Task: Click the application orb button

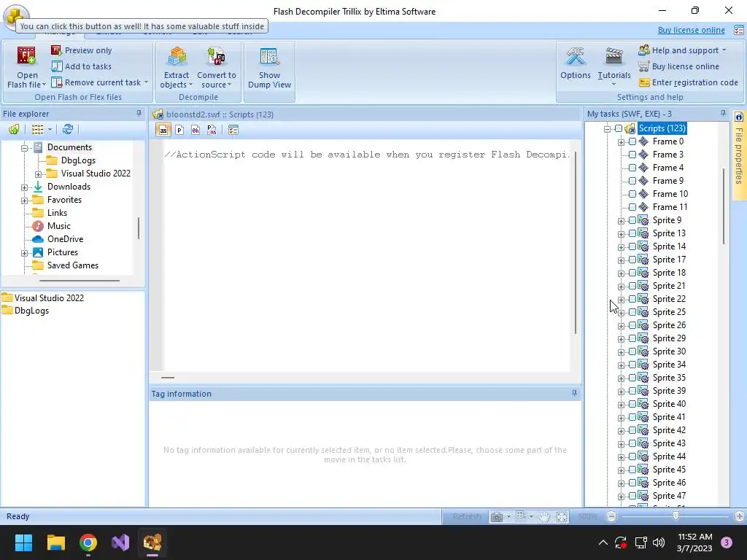Action: click(15, 15)
